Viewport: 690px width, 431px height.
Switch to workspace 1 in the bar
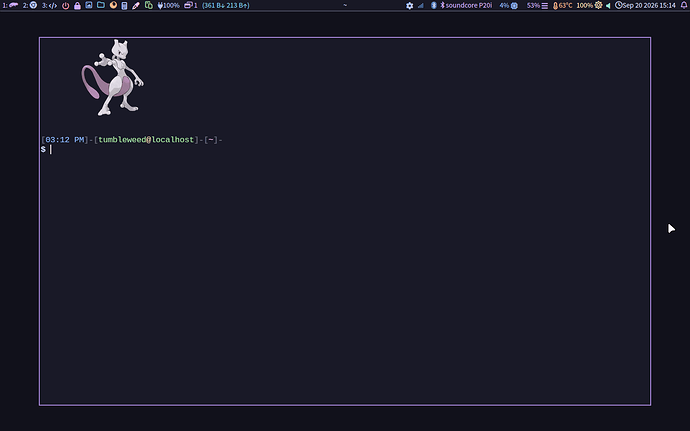[11, 5]
